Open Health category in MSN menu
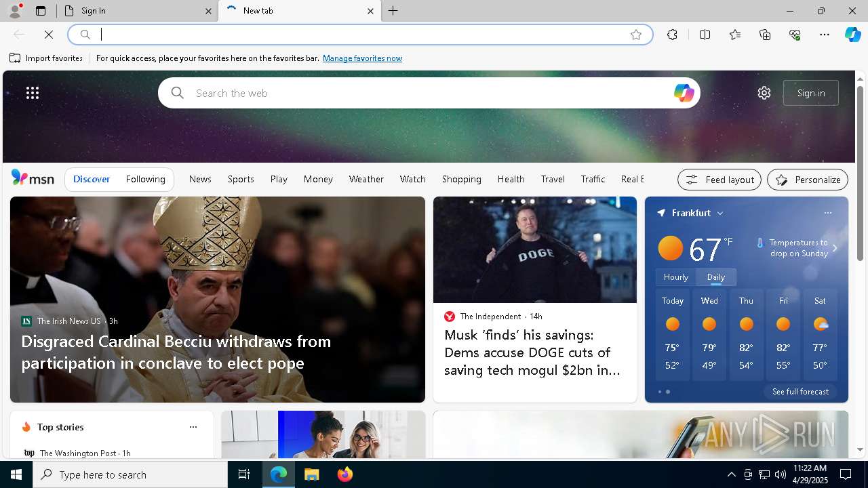The image size is (868, 488). (x=511, y=179)
